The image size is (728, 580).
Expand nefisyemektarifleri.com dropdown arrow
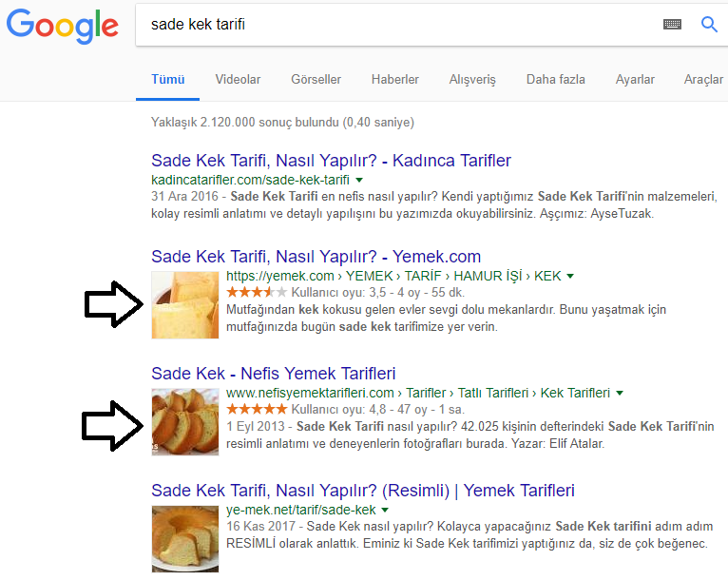pos(620,394)
